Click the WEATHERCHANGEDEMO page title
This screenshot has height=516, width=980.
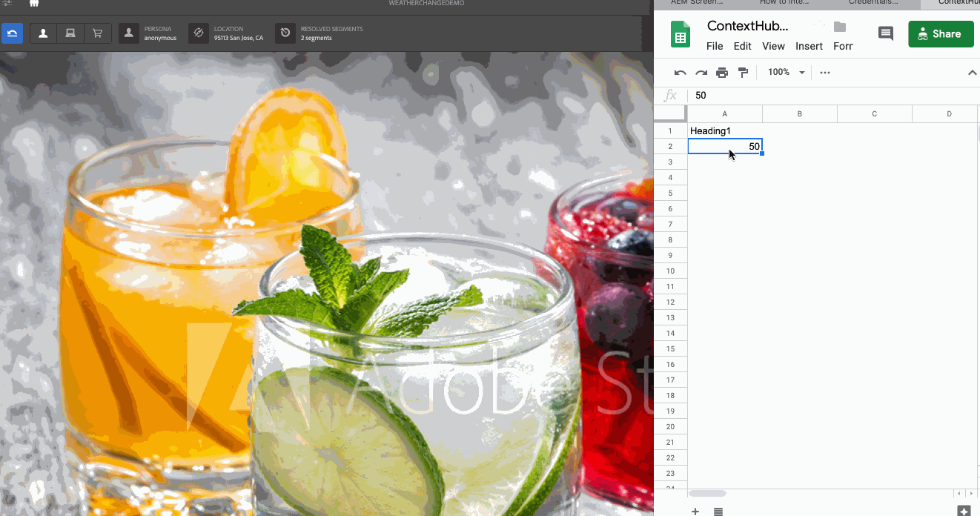pyautogui.click(x=426, y=3)
